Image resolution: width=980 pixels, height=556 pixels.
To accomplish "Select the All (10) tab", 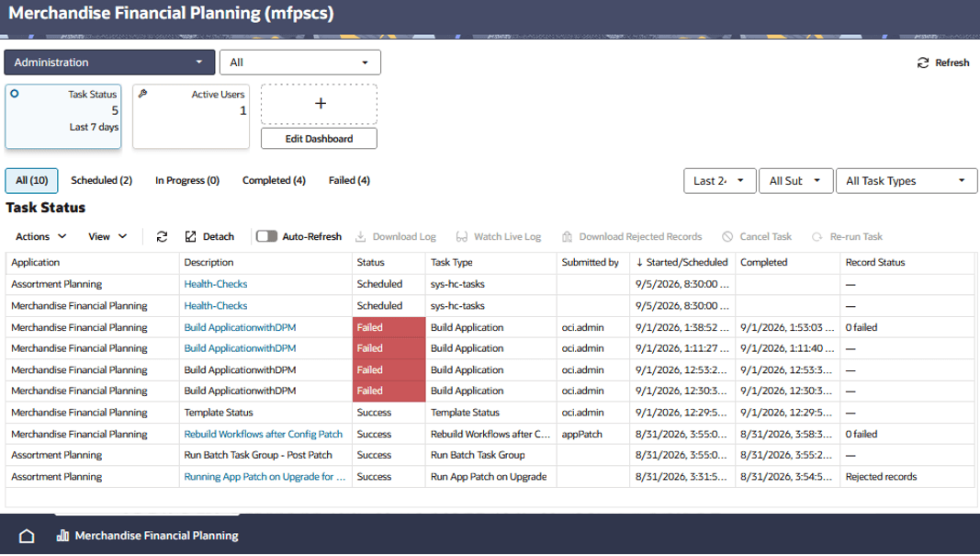I will point(32,181).
